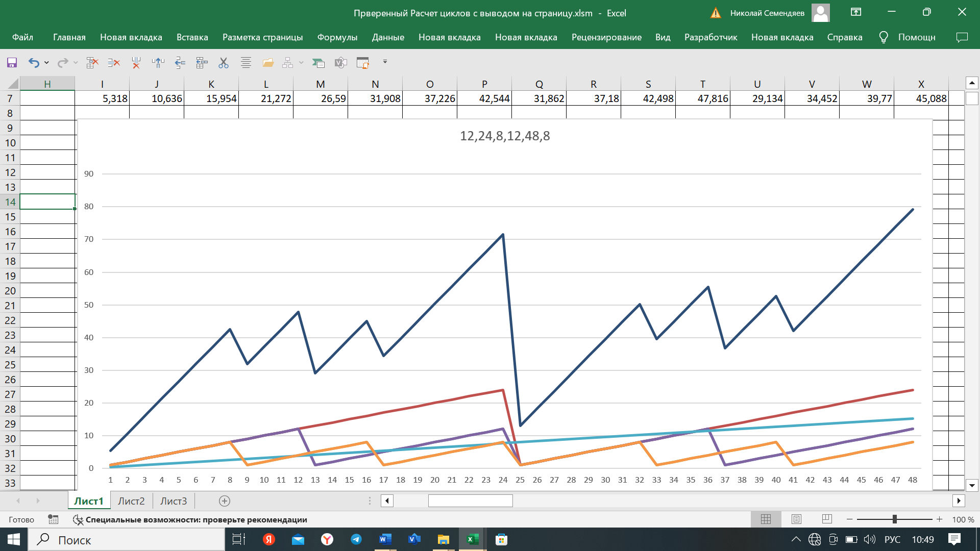Click the Insert cells icon
The height and width of the screenshot is (551, 980).
[202, 62]
